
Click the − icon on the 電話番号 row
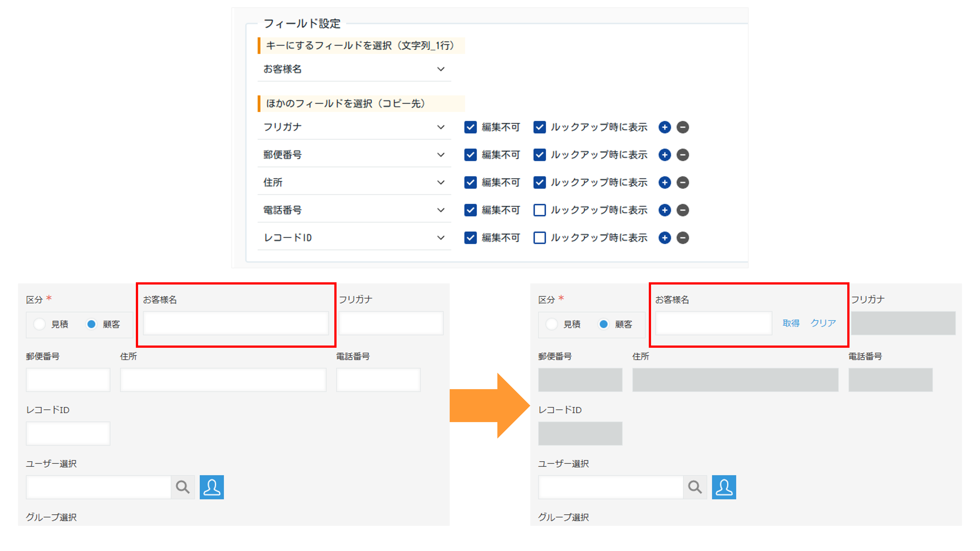click(682, 210)
